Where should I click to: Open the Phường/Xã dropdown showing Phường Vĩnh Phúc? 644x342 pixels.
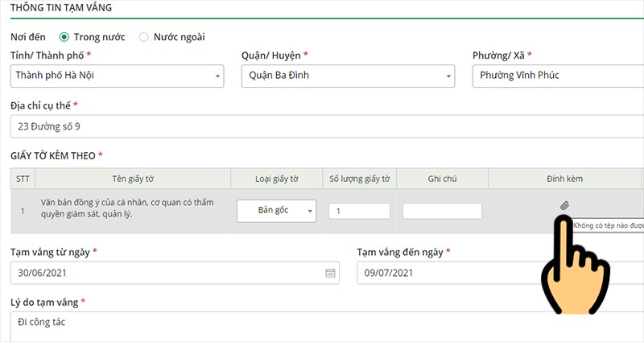click(x=558, y=76)
